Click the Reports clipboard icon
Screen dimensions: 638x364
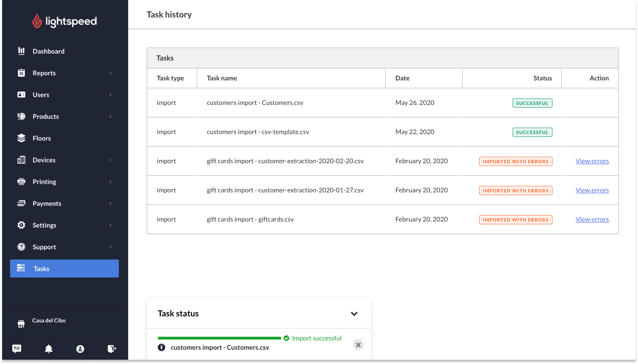[x=21, y=73]
